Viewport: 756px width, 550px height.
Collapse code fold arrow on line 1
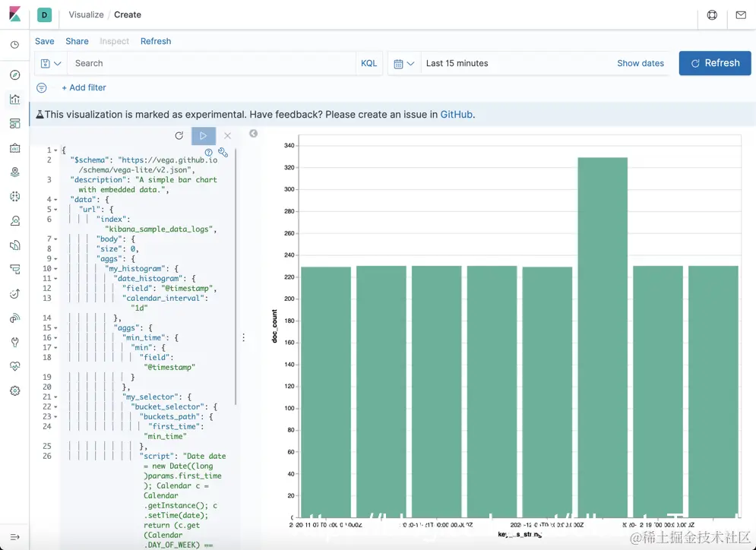[x=55, y=150]
